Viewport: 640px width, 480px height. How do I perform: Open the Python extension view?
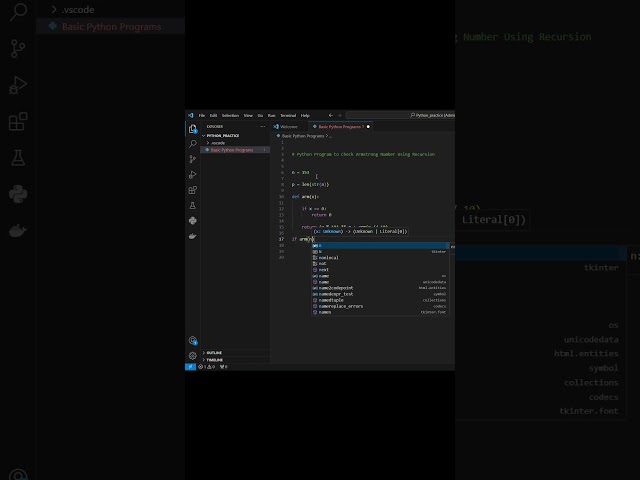[x=193, y=221]
